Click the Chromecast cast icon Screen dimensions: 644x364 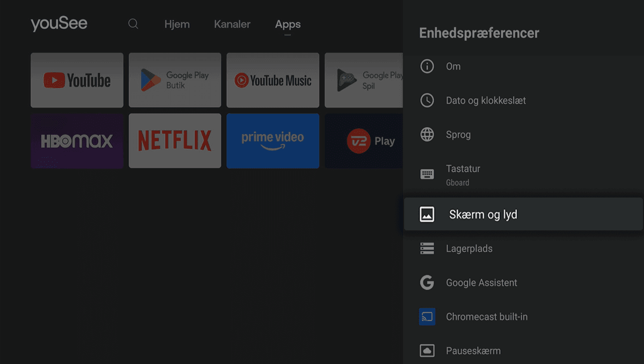[x=427, y=317]
